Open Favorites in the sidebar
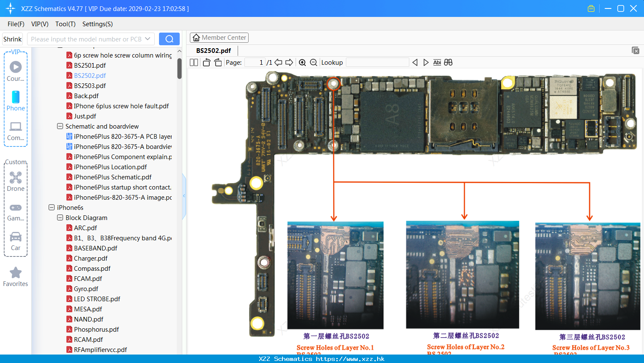This screenshot has width=644, height=363. click(x=16, y=277)
